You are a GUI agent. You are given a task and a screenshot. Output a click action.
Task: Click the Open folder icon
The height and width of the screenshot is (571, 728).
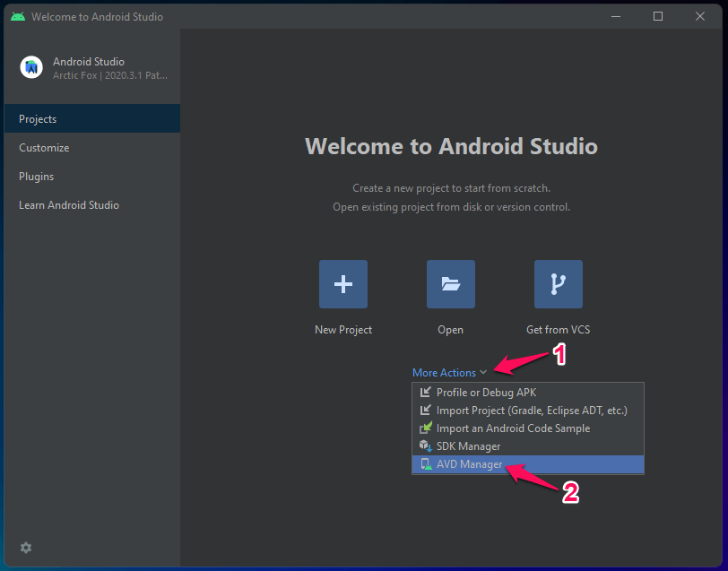point(451,284)
